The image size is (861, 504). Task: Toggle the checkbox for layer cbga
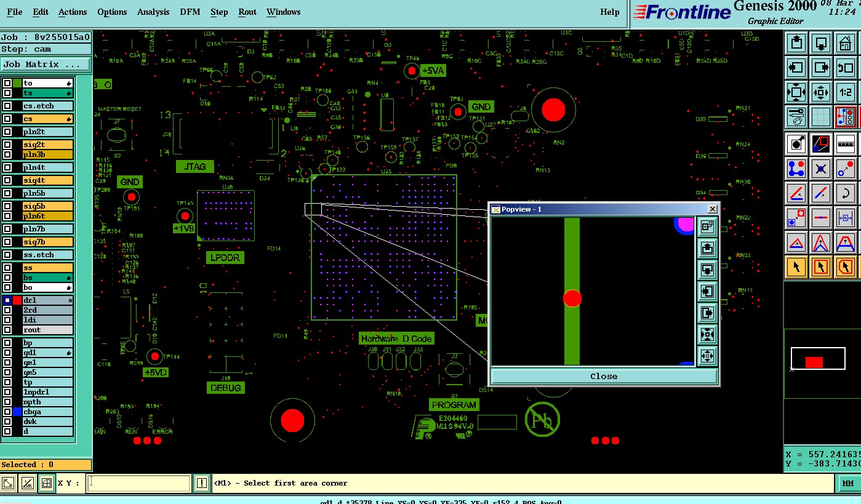(7, 412)
